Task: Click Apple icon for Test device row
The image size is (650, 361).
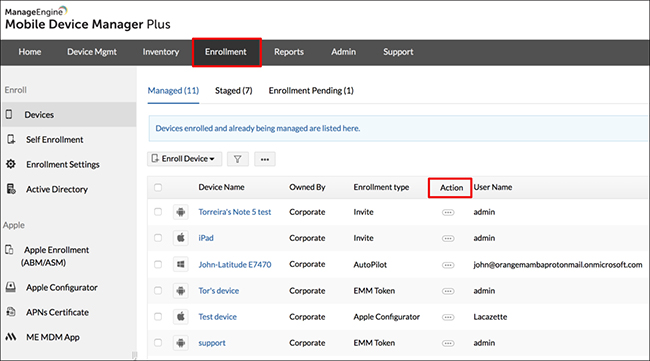Action: tap(181, 317)
